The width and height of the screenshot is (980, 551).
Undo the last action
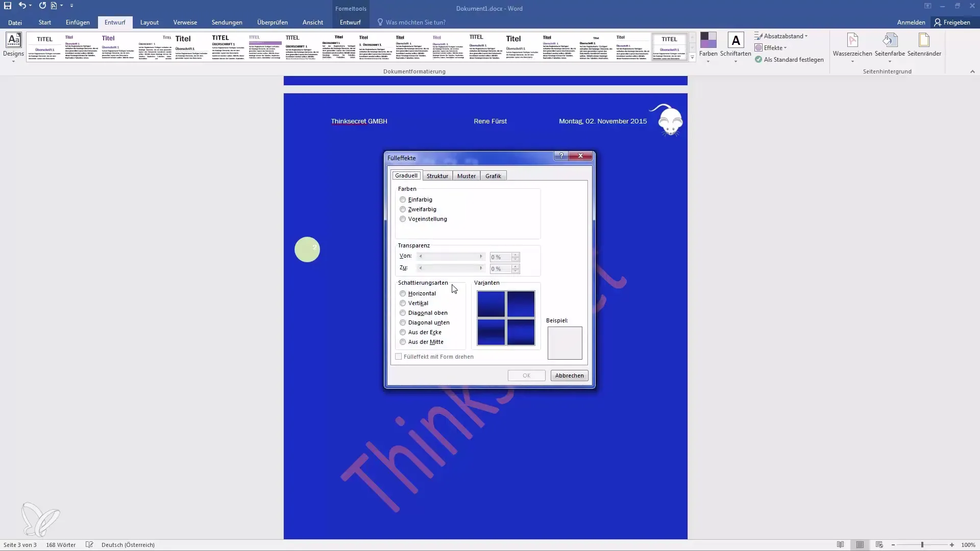22,6
